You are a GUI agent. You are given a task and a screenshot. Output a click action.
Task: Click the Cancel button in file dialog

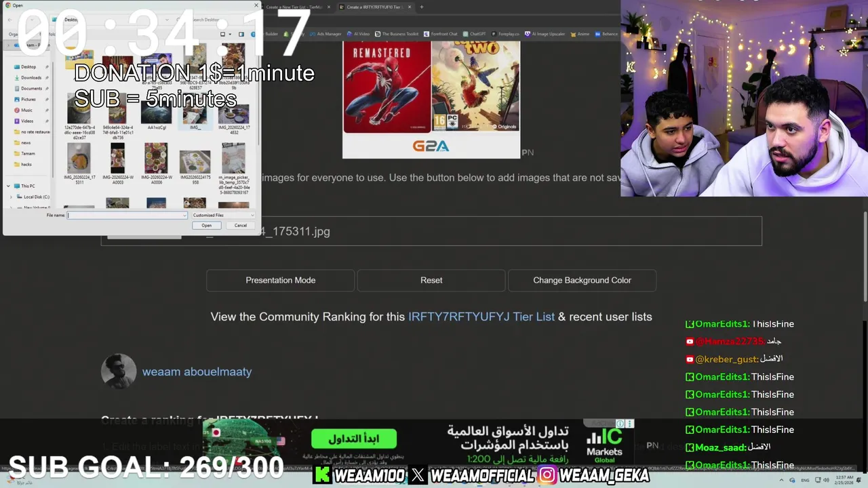[x=240, y=226]
